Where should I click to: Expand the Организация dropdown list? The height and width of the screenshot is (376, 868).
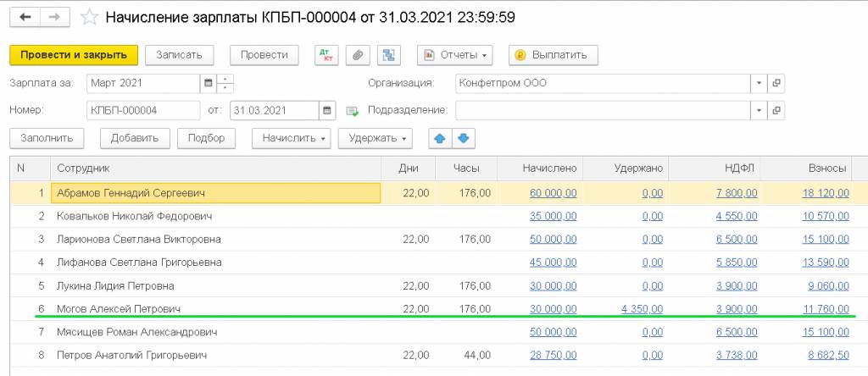(759, 84)
